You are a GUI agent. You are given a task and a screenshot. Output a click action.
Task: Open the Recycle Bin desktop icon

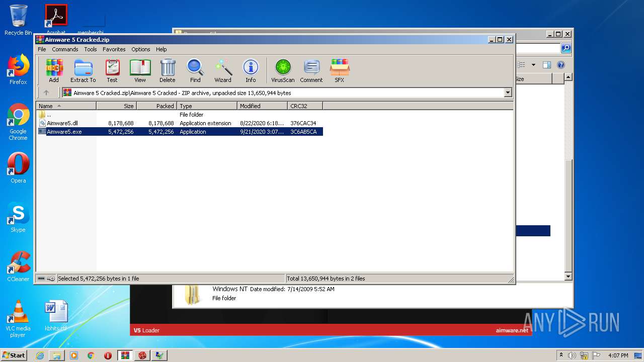tap(18, 20)
